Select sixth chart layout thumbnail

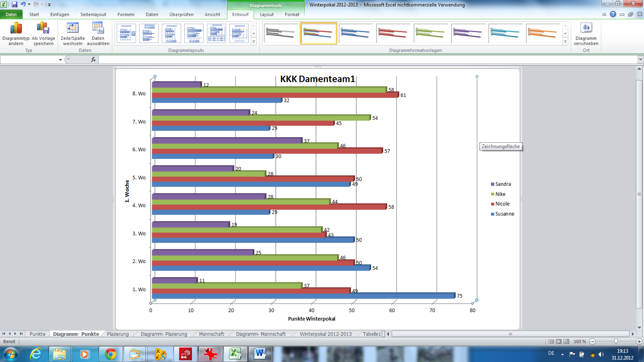point(239,33)
